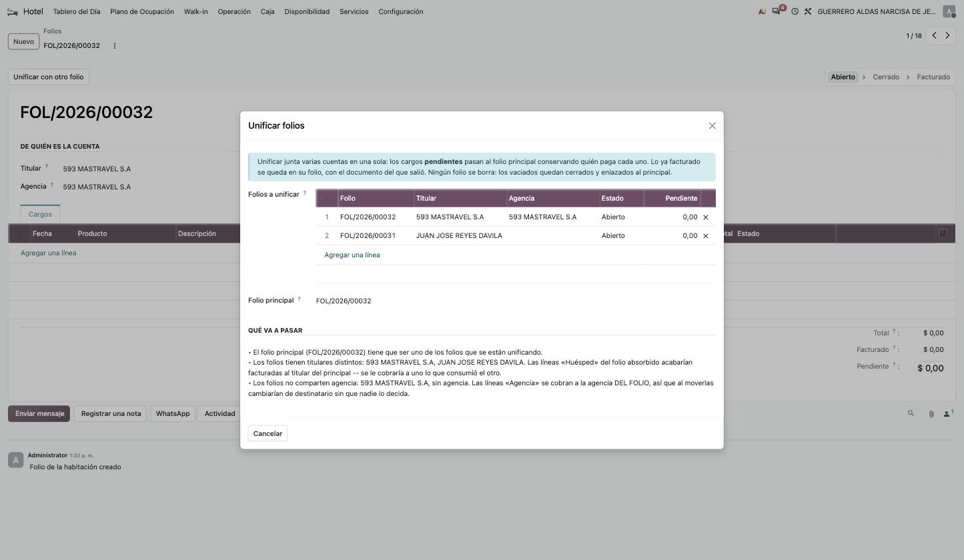Open the user account avatar menu
Screen dimensions: 964x560
click(949, 11)
